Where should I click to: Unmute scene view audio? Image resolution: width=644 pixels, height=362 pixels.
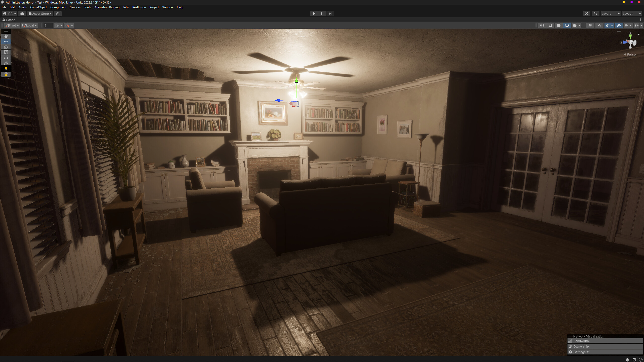pos(599,25)
